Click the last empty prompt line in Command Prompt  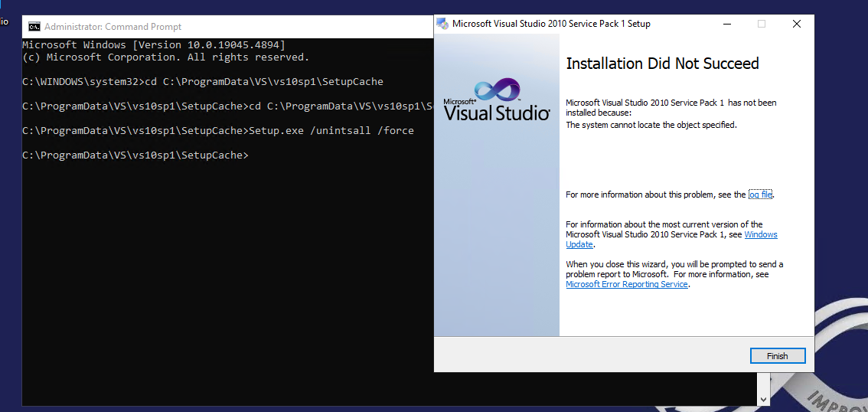pos(135,155)
